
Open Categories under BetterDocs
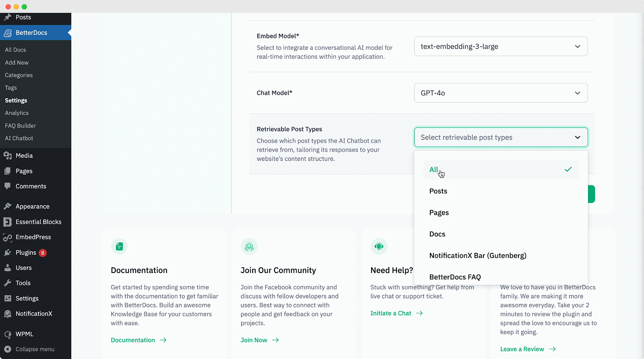[x=19, y=75]
